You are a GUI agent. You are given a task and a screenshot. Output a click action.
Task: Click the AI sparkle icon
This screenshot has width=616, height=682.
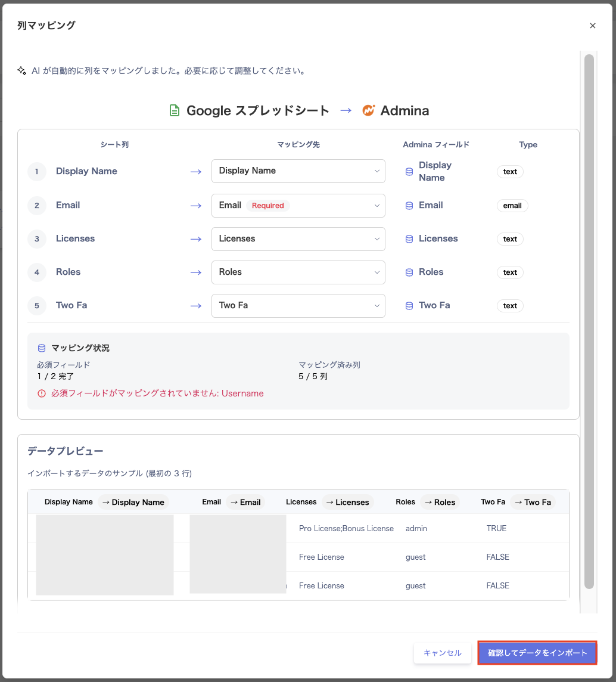point(22,71)
